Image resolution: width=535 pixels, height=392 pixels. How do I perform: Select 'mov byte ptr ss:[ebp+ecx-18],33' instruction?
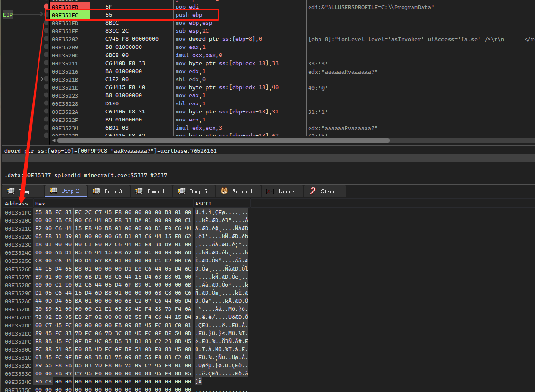pos(227,63)
